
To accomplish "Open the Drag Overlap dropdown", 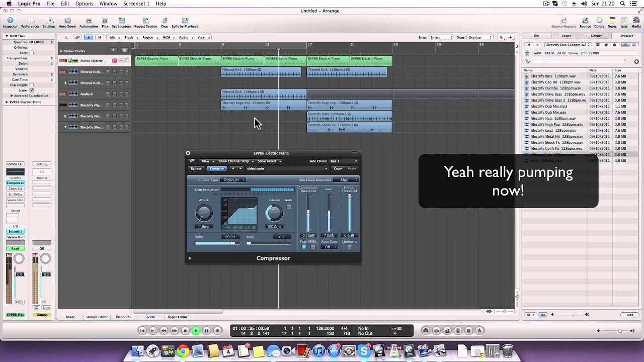I will pos(480,37).
